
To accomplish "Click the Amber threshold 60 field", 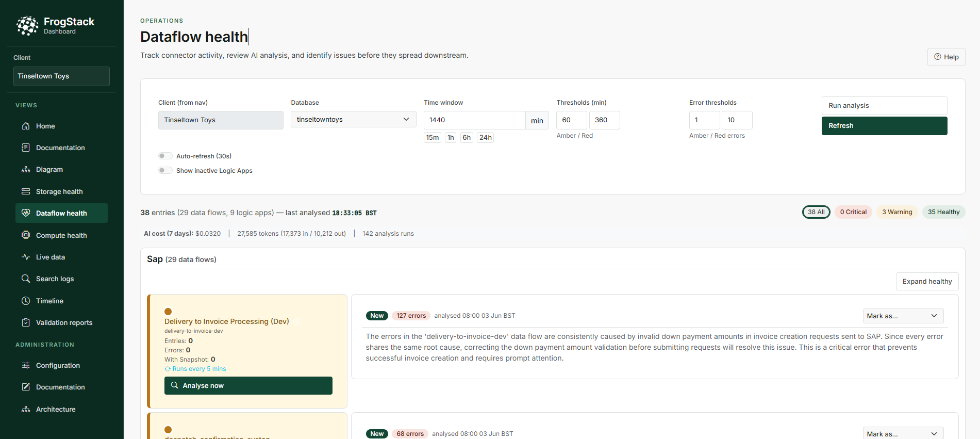I will [x=571, y=120].
